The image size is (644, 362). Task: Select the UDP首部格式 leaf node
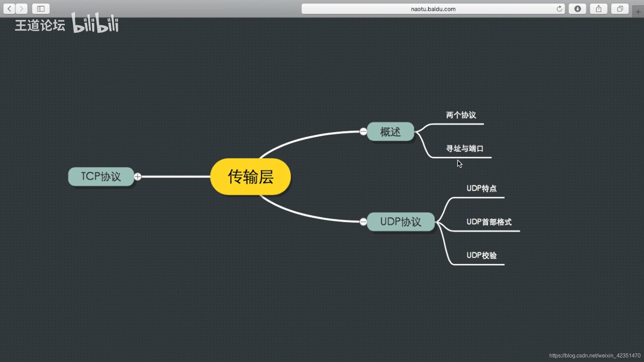489,222
